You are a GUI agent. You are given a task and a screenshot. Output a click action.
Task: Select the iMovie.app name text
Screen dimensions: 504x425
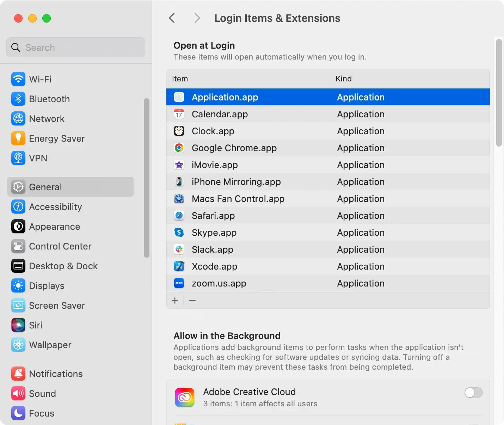(215, 165)
